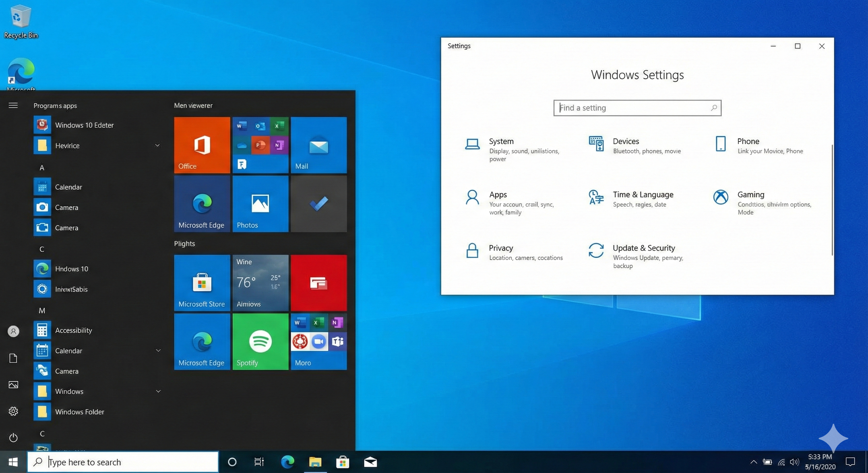Click the Settings window scrollbar

point(832,200)
